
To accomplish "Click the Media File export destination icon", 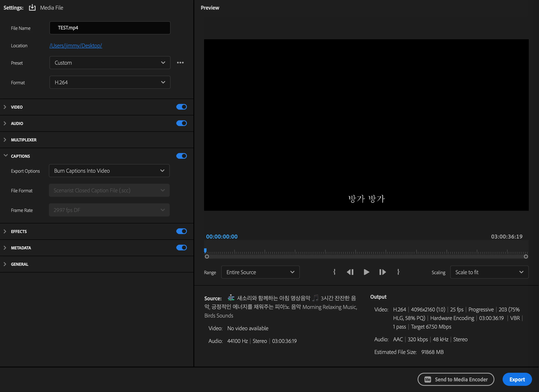I will click(x=32, y=8).
